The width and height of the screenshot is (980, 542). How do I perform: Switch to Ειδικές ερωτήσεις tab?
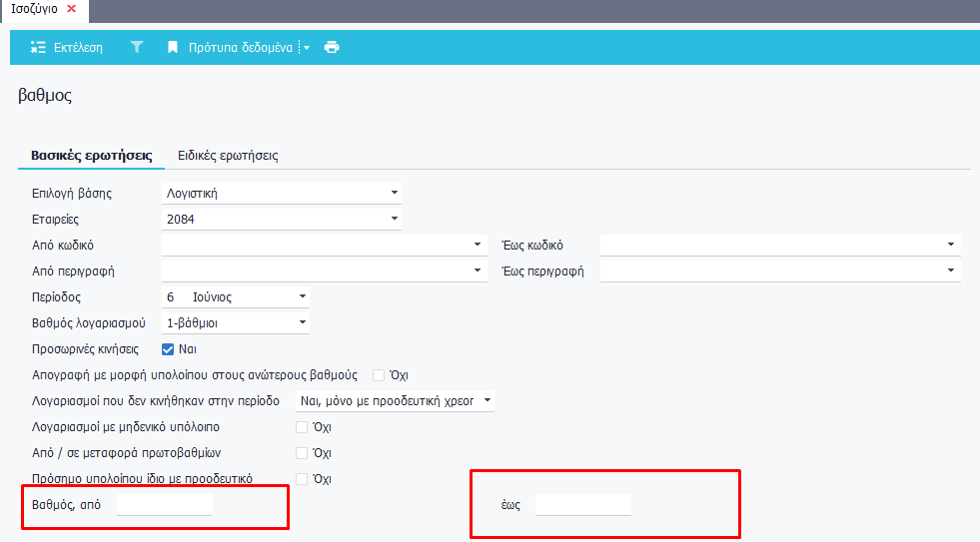[x=228, y=156]
